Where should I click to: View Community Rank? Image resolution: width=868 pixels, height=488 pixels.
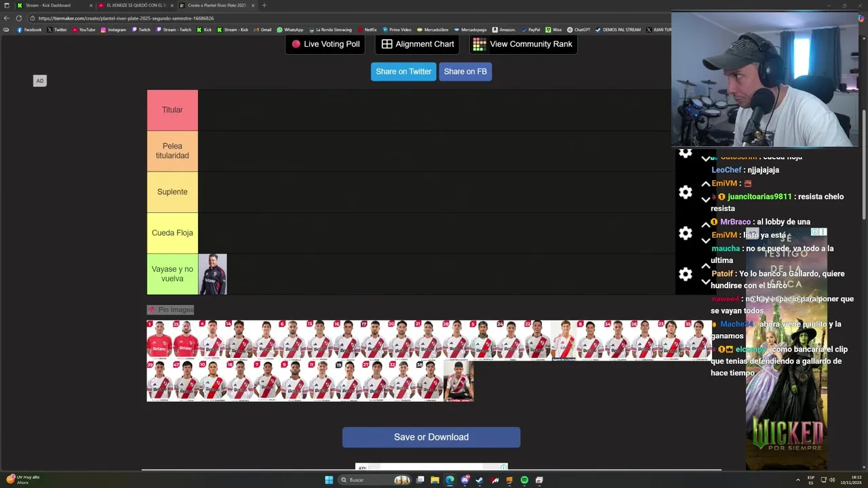point(522,44)
